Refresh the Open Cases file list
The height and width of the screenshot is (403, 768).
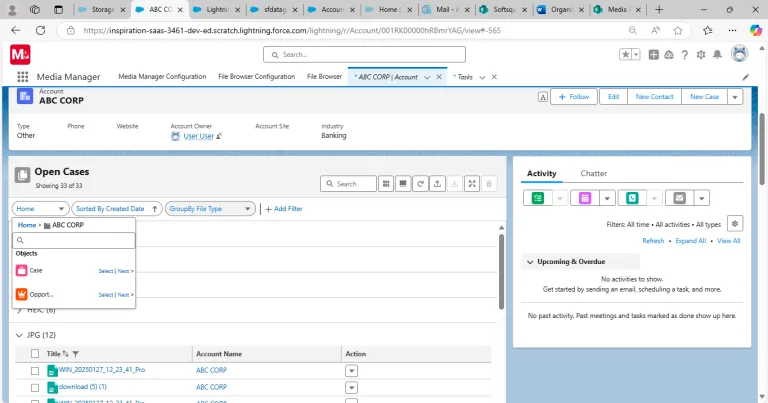pos(420,184)
